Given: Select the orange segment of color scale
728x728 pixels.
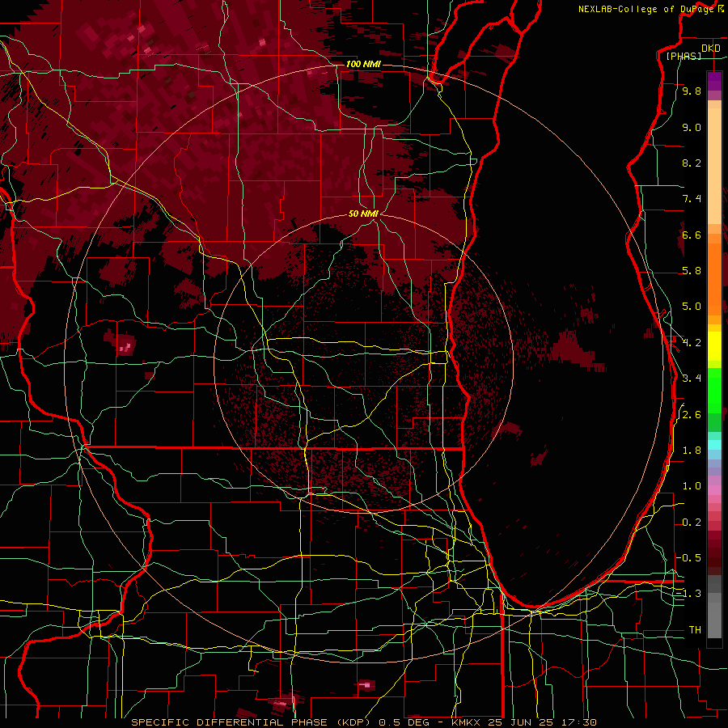Looking at the screenshot, I should pyautogui.click(x=714, y=278).
